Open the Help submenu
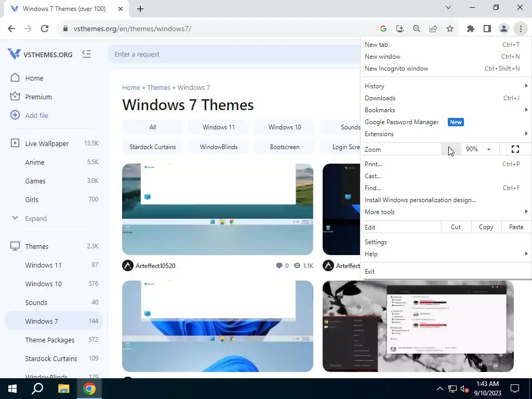 click(446, 254)
